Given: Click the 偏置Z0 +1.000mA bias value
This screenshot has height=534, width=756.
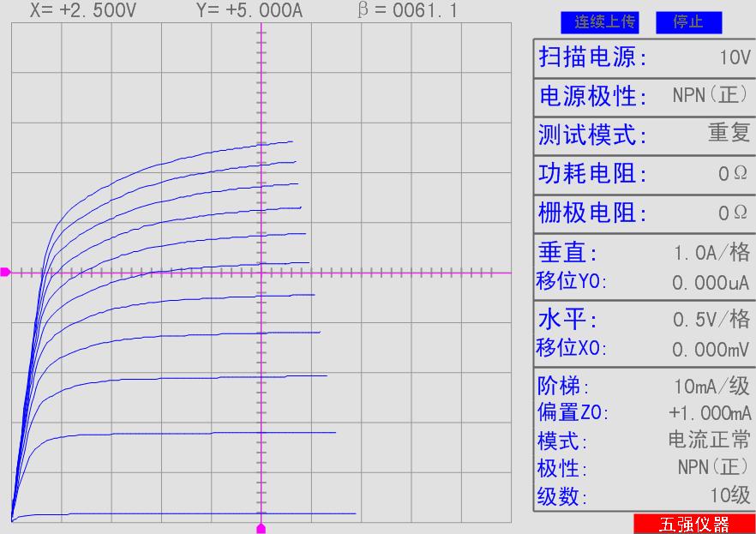Looking at the screenshot, I should pyautogui.click(x=710, y=413).
